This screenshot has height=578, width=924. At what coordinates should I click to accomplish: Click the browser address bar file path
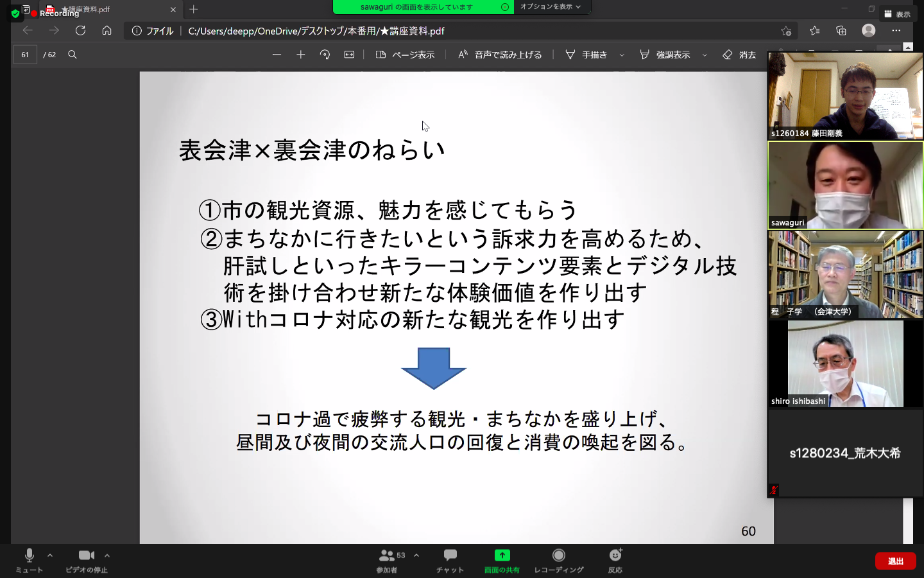[316, 31]
